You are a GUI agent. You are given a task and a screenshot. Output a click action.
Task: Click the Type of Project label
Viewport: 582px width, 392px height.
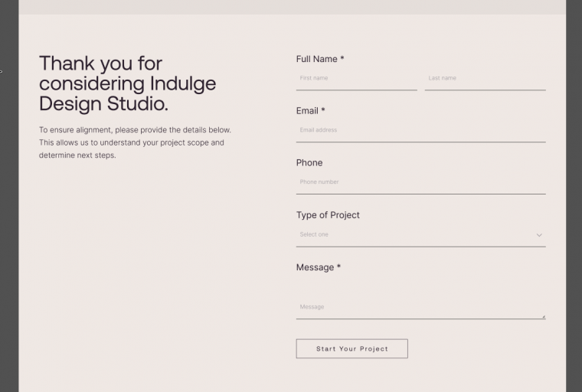[x=328, y=215]
